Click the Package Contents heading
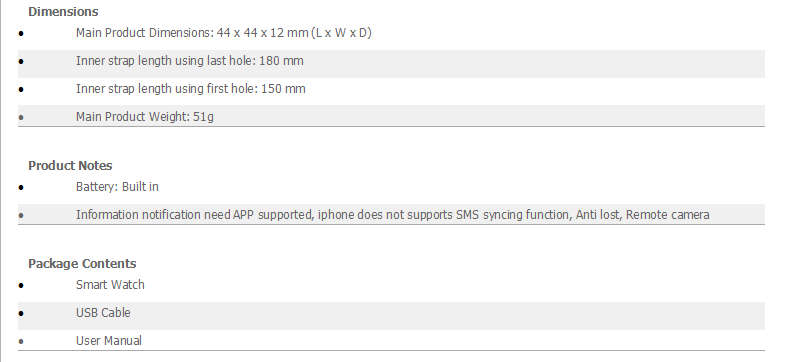Viewport: 792px width, 362px height. click(82, 264)
